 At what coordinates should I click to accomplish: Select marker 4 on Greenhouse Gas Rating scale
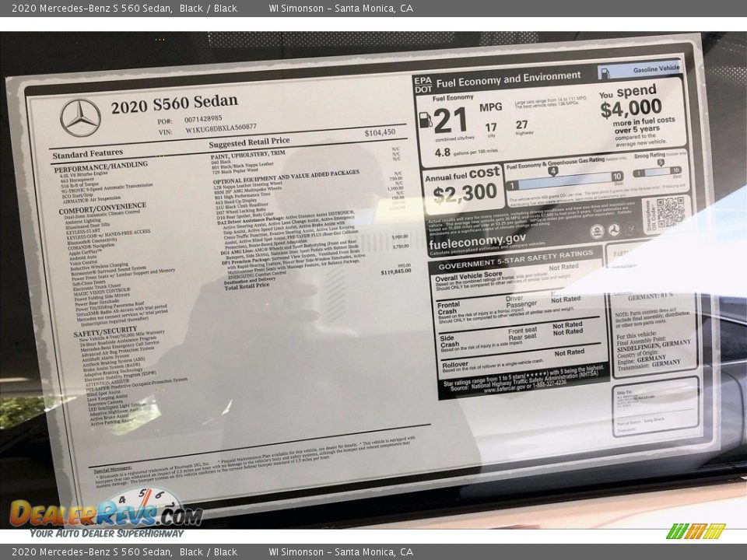[x=552, y=171]
